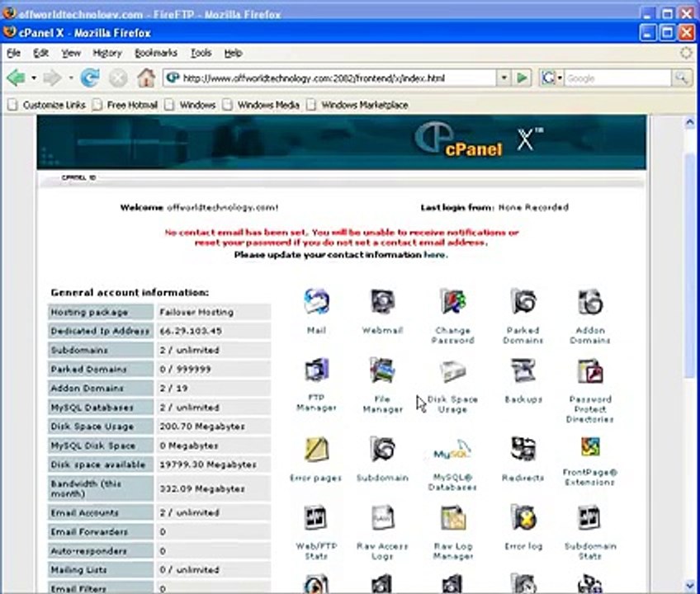Click the vertical scrollbar up arrow
This screenshot has width=700, height=594.
pyautogui.click(x=690, y=122)
